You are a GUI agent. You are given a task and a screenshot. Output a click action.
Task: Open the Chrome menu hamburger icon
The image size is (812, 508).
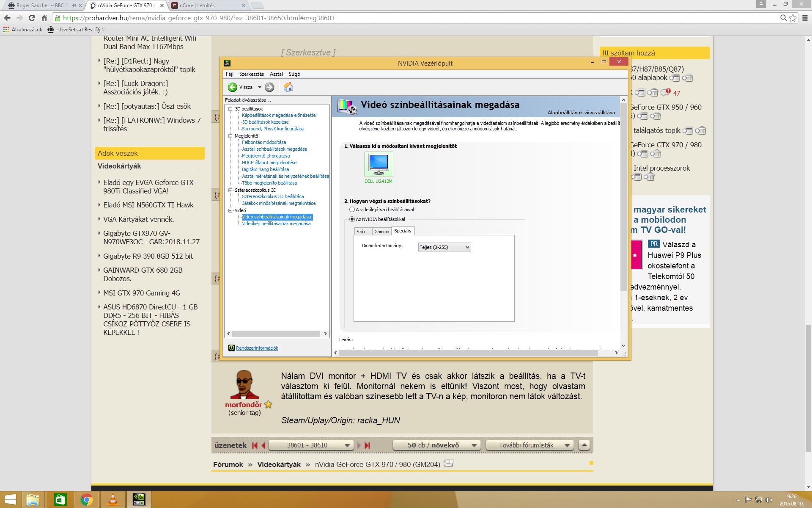(x=805, y=18)
